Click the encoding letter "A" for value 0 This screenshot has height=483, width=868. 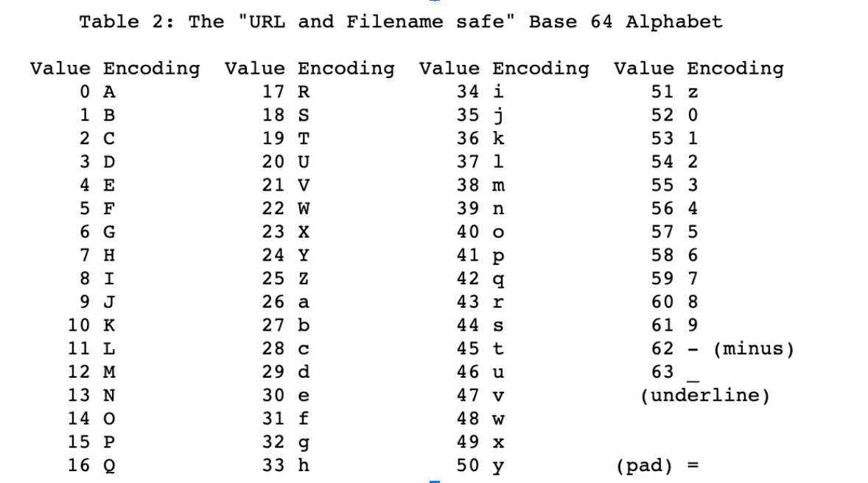[x=109, y=92]
